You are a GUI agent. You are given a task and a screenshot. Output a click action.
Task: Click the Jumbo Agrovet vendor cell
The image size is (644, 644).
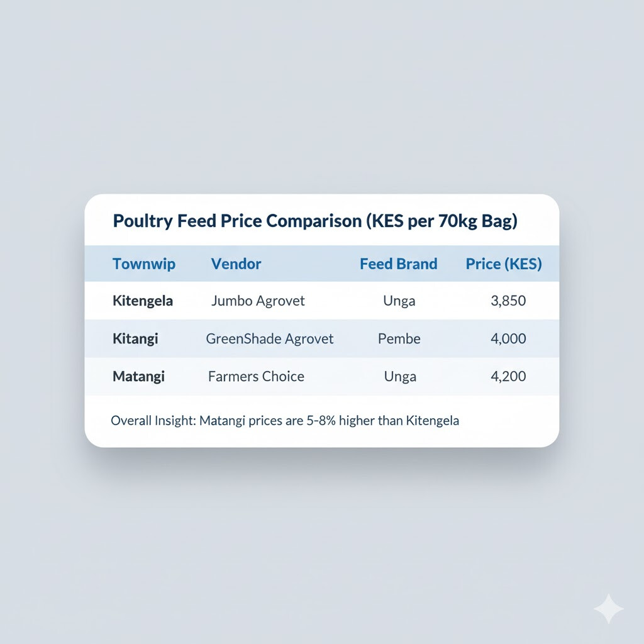(258, 301)
